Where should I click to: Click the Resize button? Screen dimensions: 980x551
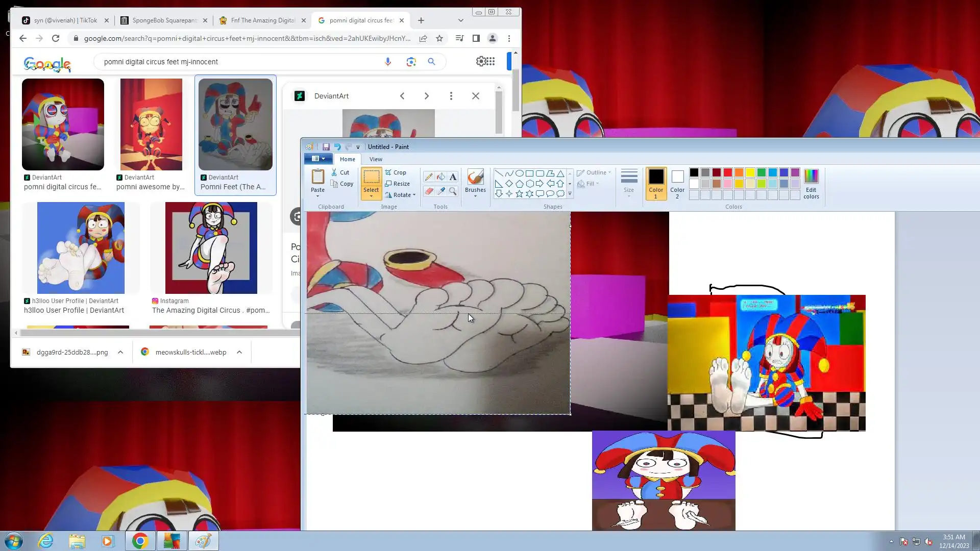[x=397, y=184]
